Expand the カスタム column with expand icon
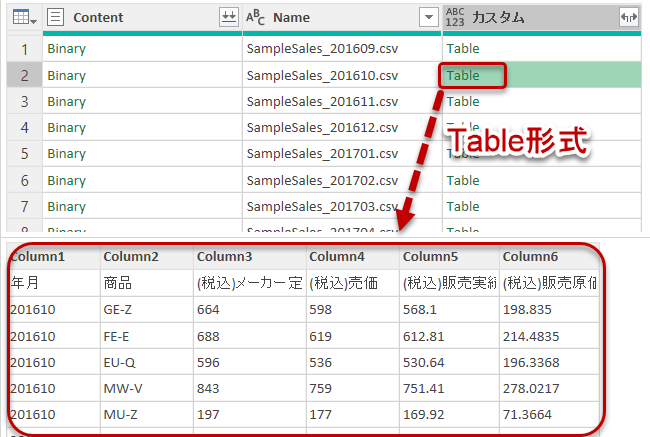The image size is (650, 437). (628, 17)
